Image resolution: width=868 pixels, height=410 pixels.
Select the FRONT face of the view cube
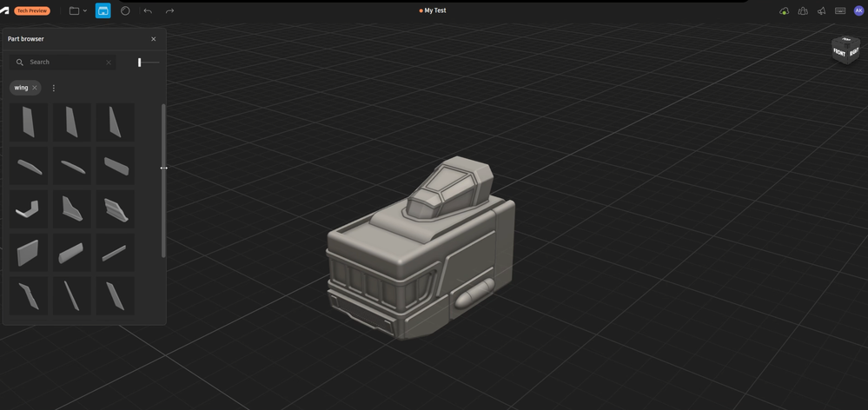(839, 53)
